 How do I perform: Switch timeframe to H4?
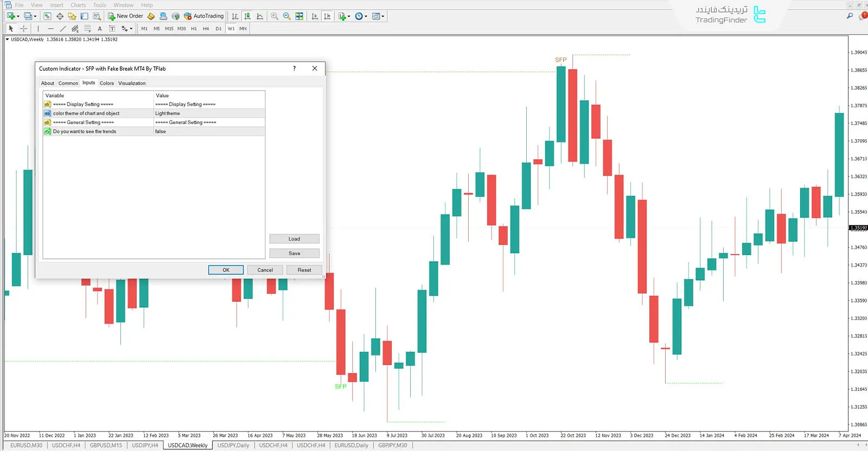(206, 29)
